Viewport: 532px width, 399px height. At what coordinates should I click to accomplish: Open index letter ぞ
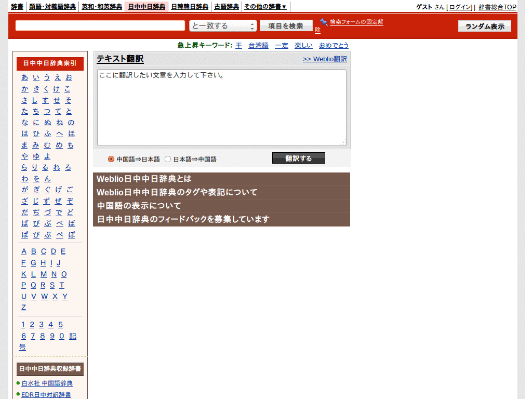pyautogui.click(x=70, y=201)
